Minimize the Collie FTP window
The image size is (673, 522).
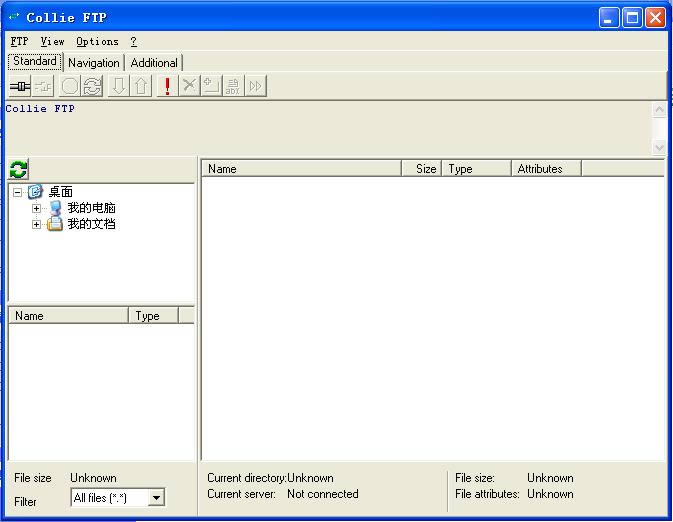coord(609,18)
